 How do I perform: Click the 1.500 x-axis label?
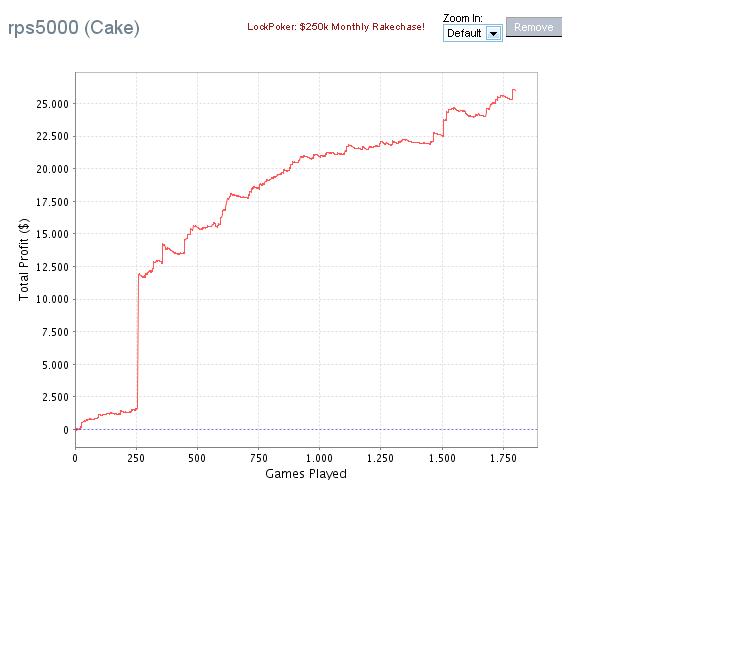pyautogui.click(x=442, y=458)
